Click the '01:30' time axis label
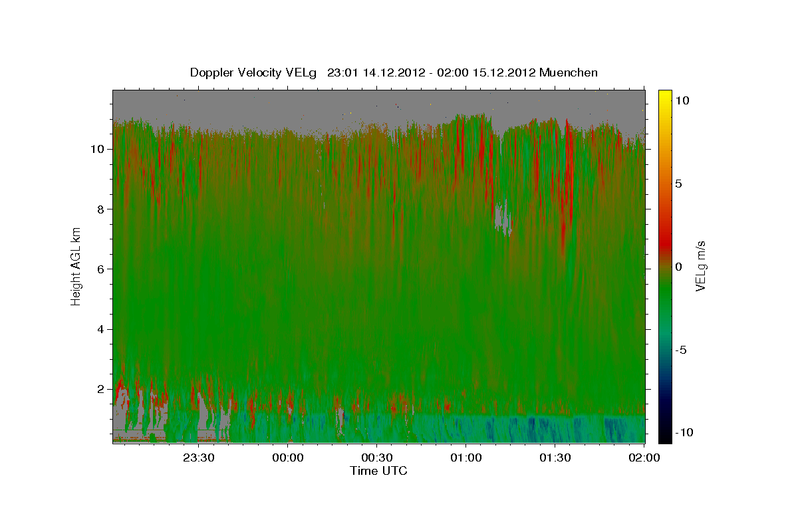The width and height of the screenshot is (798, 532). pyautogui.click(x=555, y=458)
